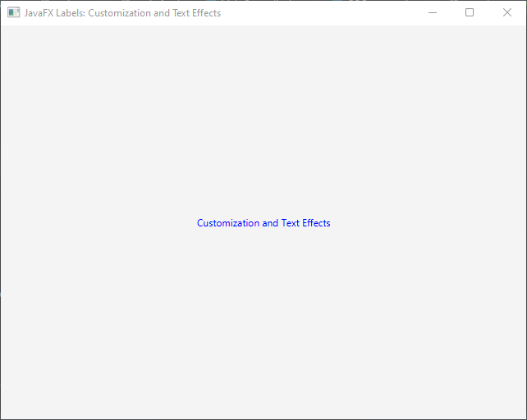Click the word "Effects" in the blue label
The width and height of the screenshot is (527, 420).
pyautogui.click(x=316, y=223)
